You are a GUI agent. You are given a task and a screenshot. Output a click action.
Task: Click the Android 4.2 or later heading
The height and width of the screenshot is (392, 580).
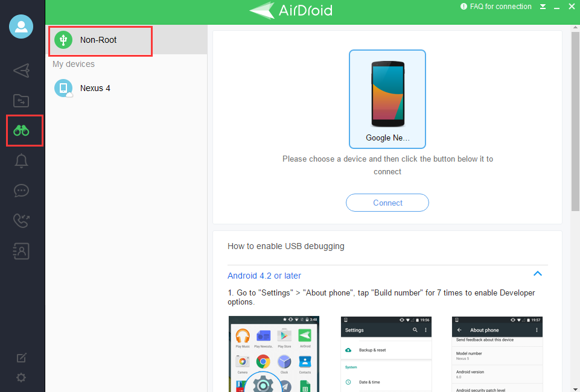tap(264, 276)
